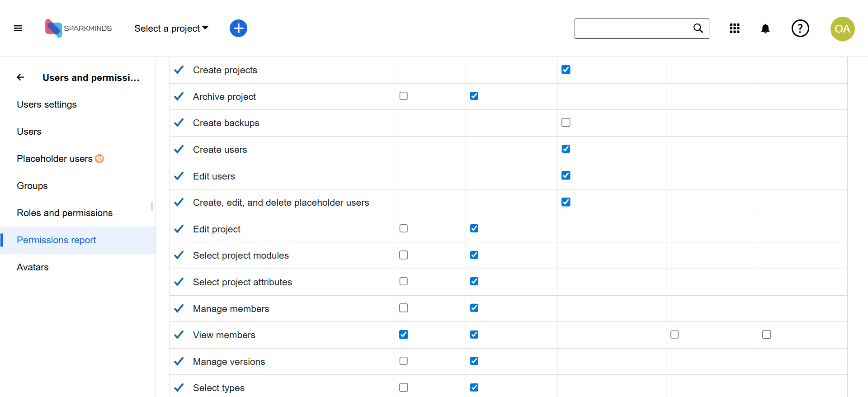This screenshot has width=868, height=397.
Task: Click the top search input field
Action: pos(632,28)
